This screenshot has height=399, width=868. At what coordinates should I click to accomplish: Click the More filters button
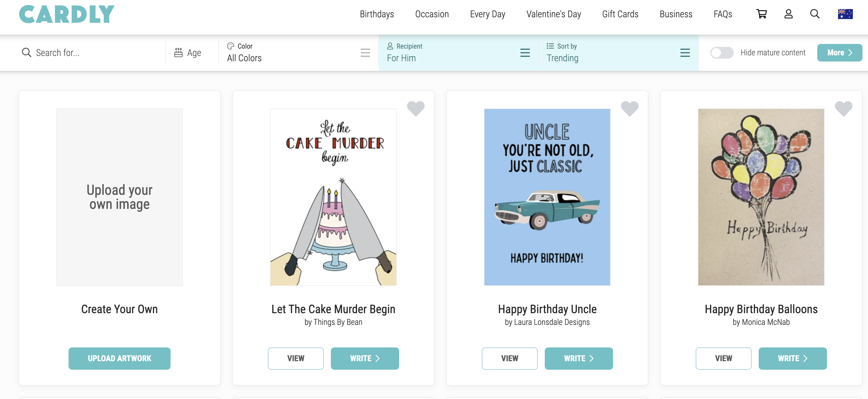[839, 53]
